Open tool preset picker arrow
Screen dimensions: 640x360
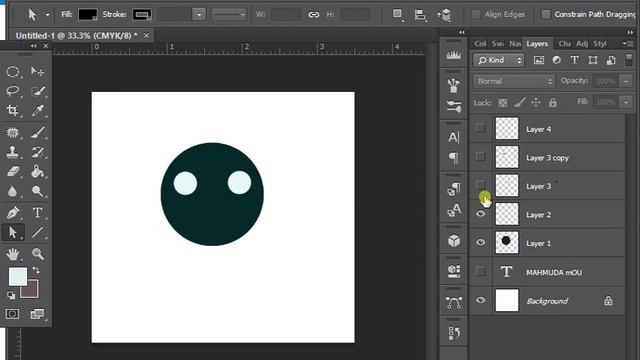[x=47, y=15]
